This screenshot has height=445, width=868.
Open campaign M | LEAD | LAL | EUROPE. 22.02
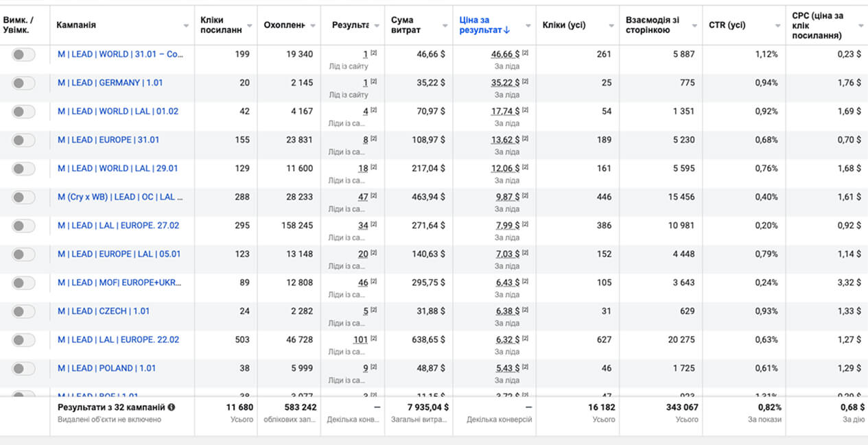click(x=119, y=339)
